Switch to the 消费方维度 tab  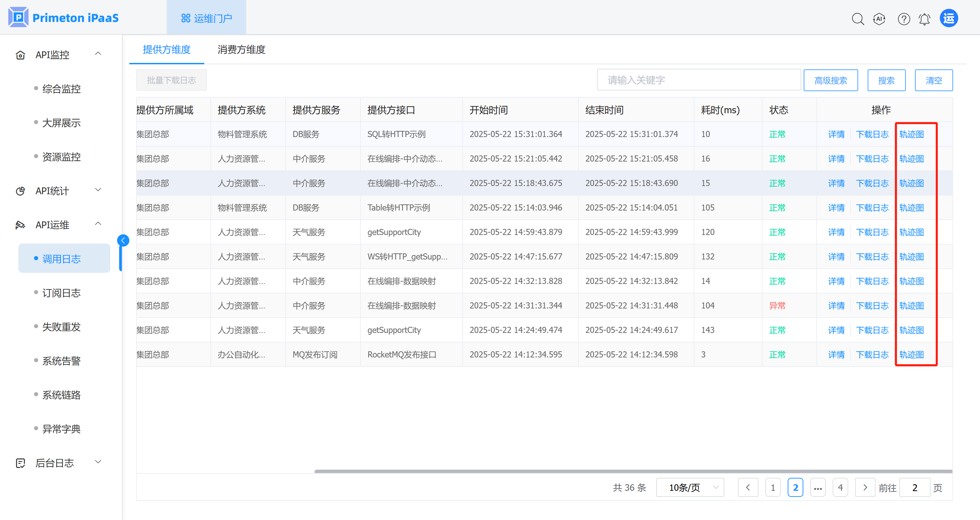[x=241, y=49]
